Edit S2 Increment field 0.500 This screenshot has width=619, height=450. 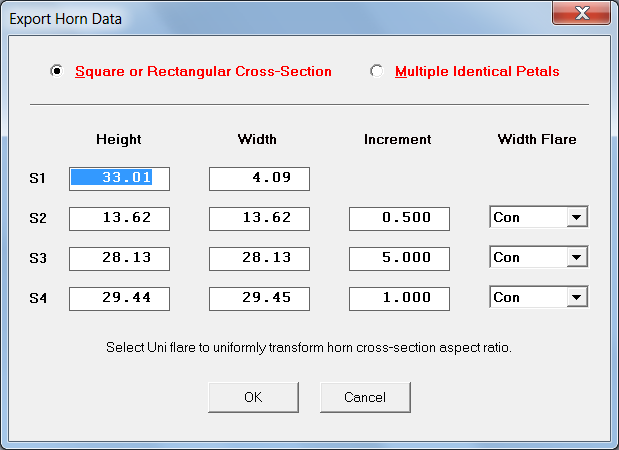coord(399,219)
